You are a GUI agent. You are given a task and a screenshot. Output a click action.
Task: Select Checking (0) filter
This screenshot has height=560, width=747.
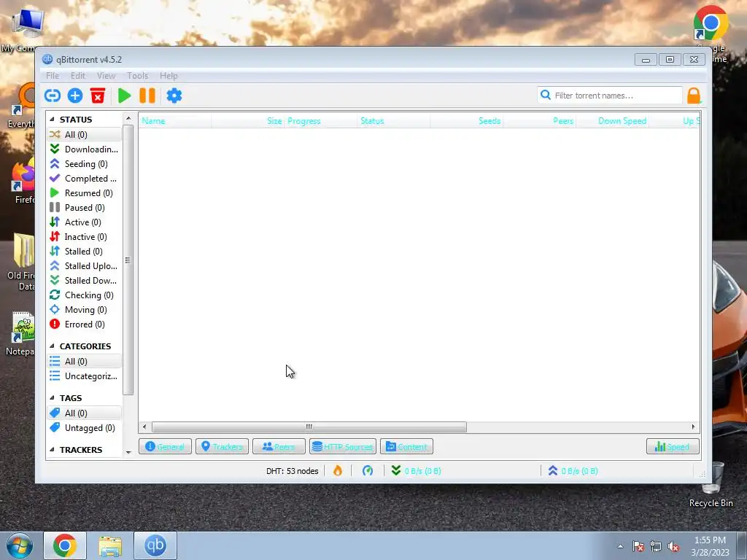[x=85, y=295]
